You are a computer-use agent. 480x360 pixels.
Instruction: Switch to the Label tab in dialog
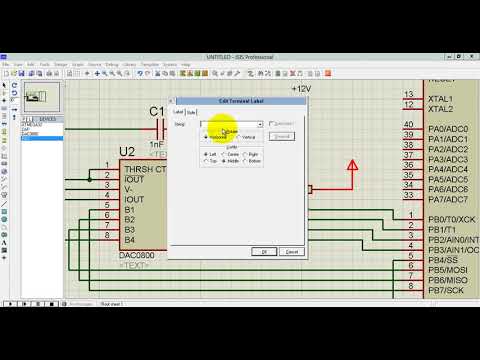178,112
